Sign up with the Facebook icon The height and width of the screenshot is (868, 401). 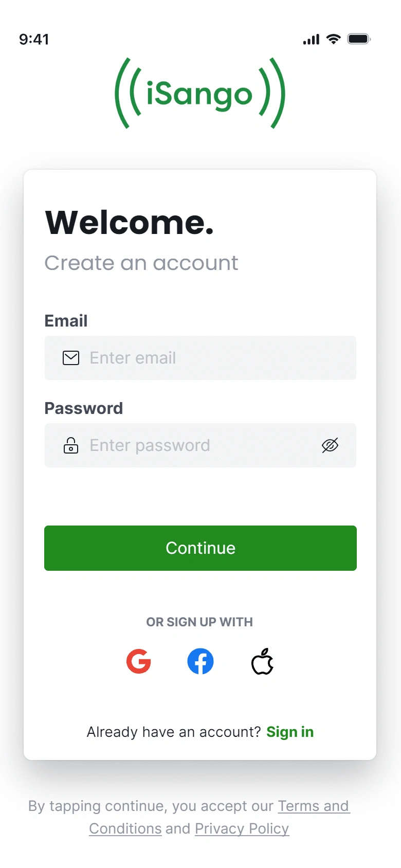(x=200, y=661)
